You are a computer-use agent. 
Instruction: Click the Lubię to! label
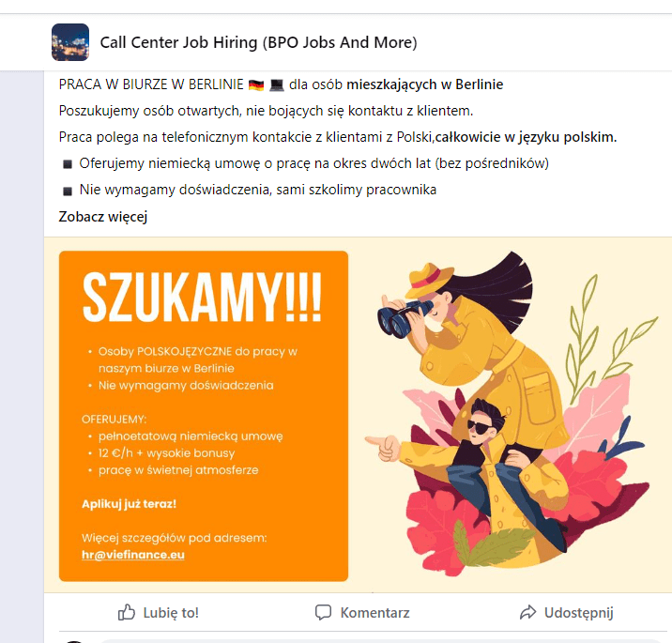click(x=171, y=613)
